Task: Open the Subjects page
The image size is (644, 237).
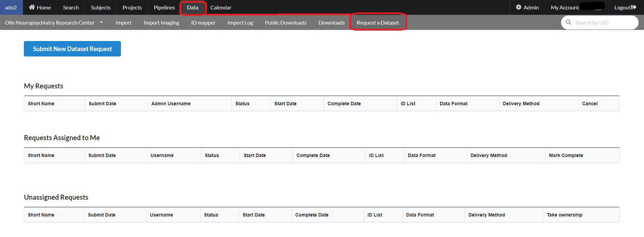Action: coord(100,7)
